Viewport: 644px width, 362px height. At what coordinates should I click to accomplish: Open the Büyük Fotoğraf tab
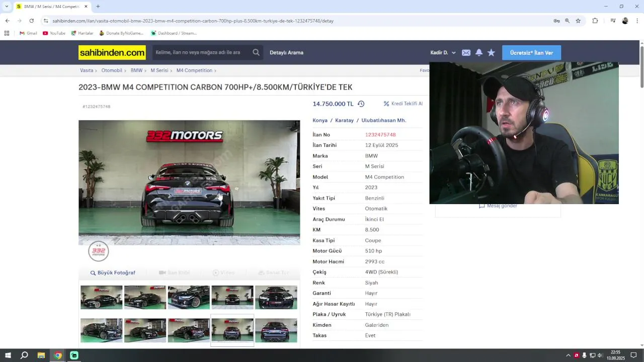[x=113, y=273]
